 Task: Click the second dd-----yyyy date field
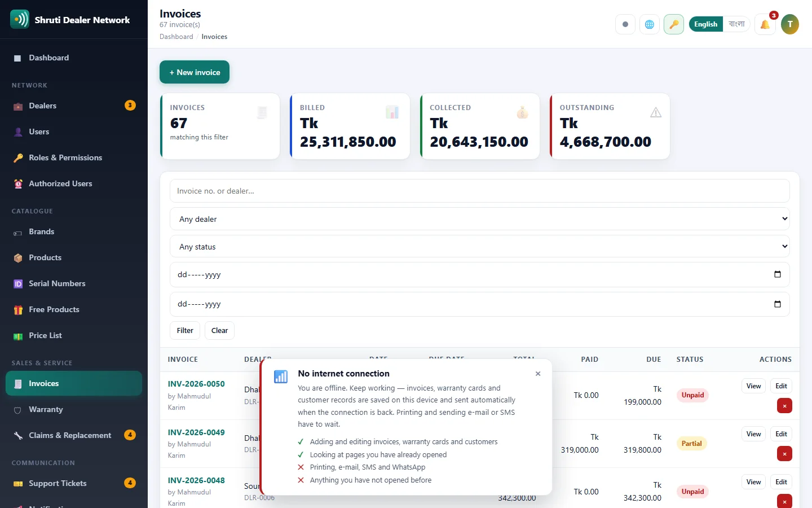point(479,304)
